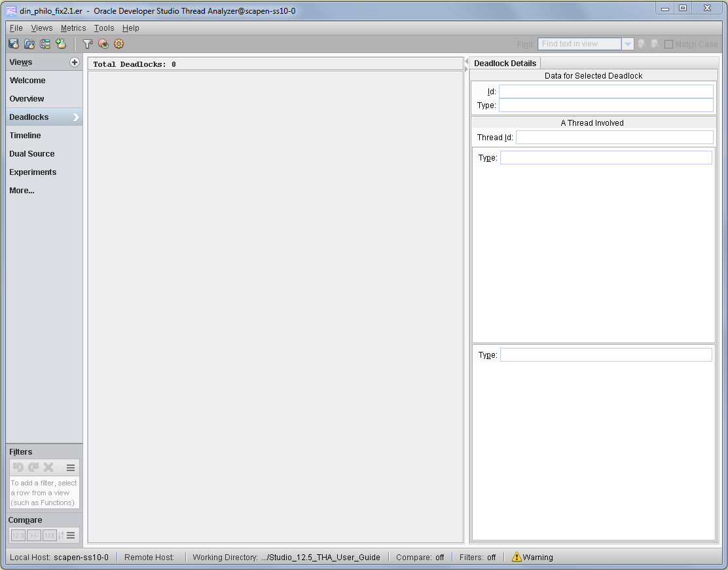
Task: Tick the Match Case checkbox
Action: coord(668,44)
